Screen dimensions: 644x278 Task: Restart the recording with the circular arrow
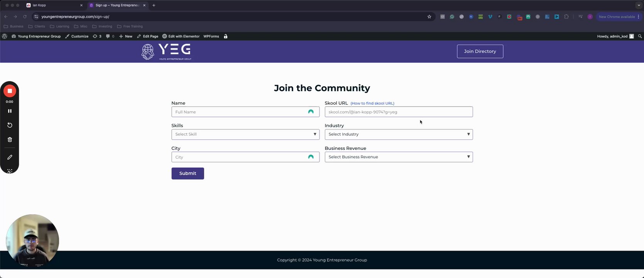point(10,125)
